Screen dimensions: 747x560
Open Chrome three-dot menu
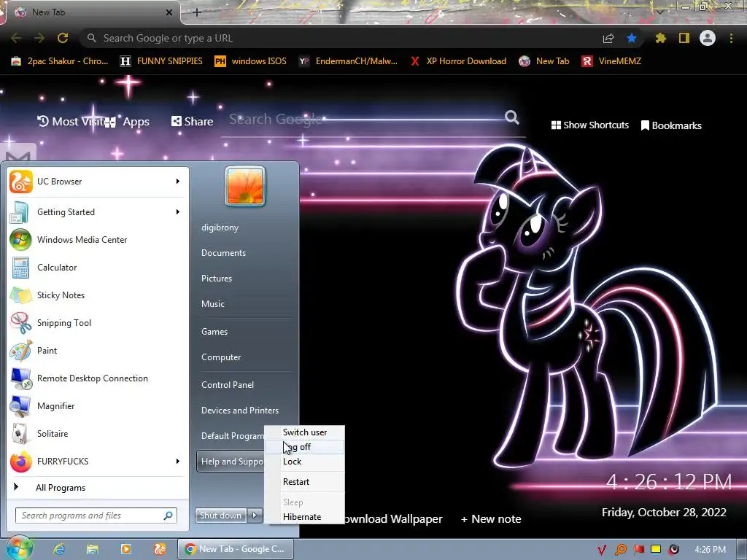coord(731,38)
